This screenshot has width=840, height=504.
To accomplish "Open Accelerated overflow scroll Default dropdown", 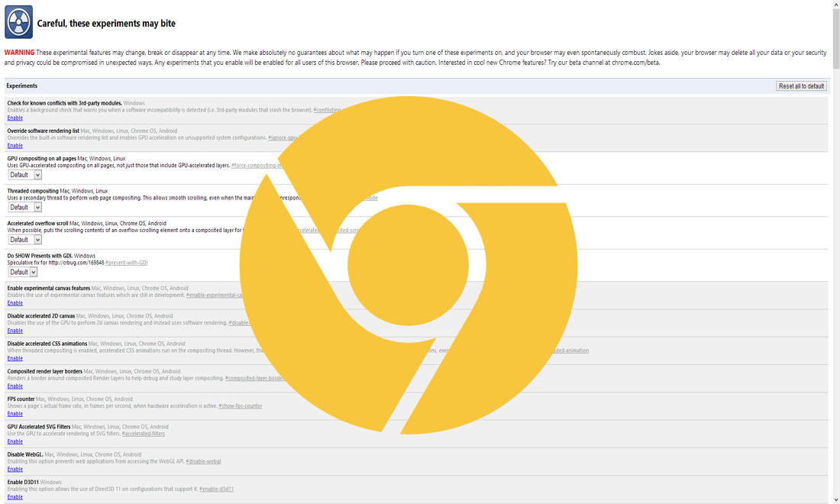I will (24, 240).
